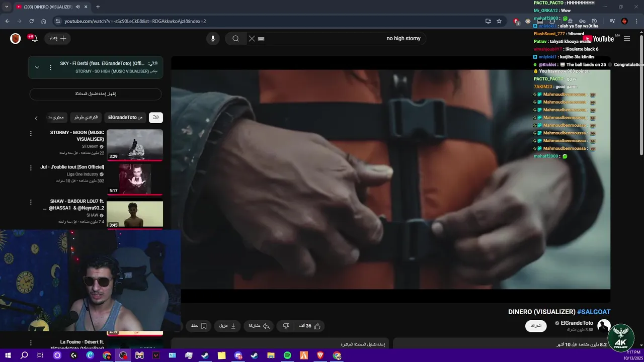Bookmark this page with the star icon
The width and height of the screenshot is (644, 362).
pos(499,21)
